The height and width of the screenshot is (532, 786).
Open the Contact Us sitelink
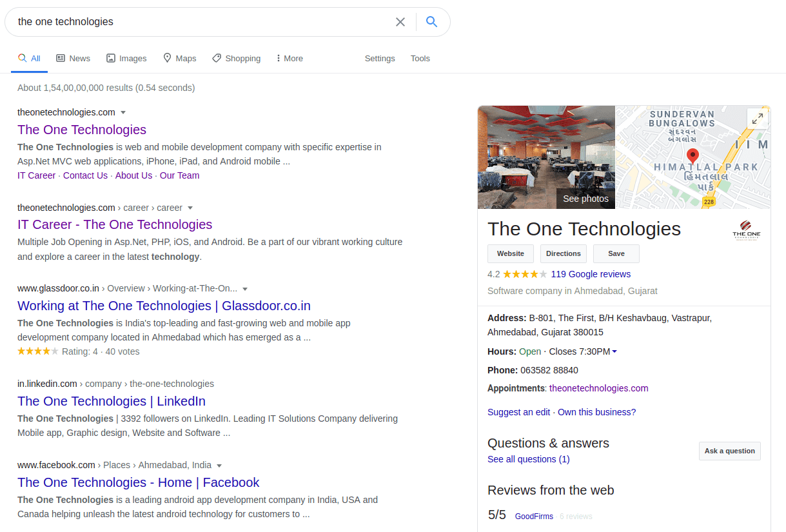coord(85,175)
